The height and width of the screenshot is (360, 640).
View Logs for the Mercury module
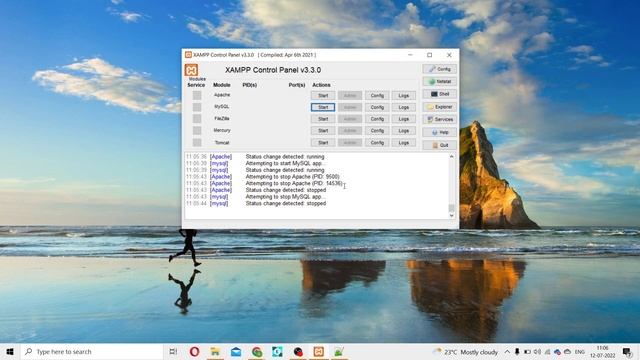point(404,131)
